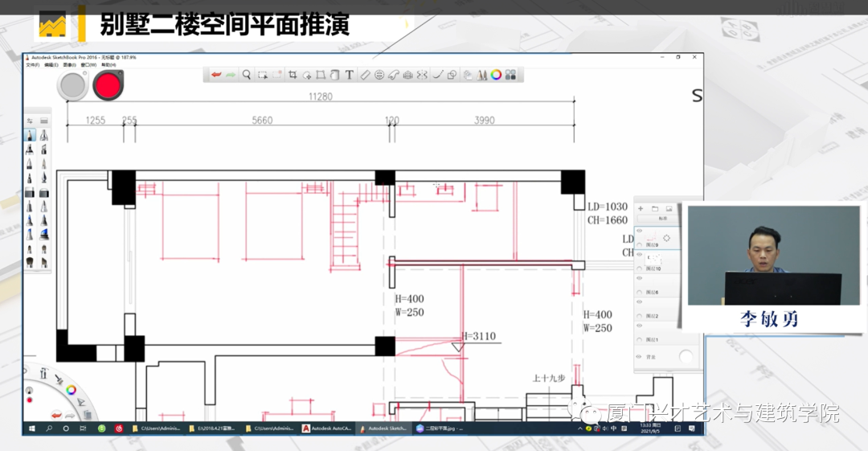Click the green Redo arrow in toolbar
The width and height of the screenshot is (868, 451).
click(231, 75)
